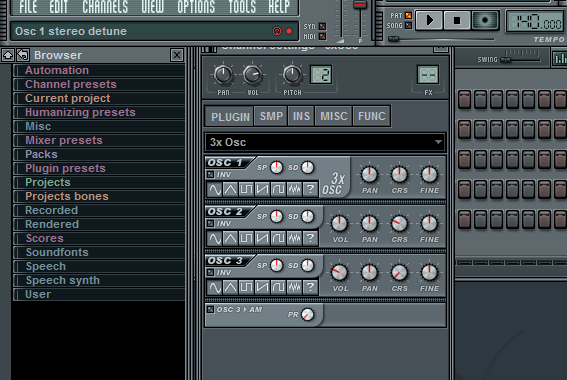Open the TOOLS menu
Viewport: 567px width, 380px height.
[242, 7]
